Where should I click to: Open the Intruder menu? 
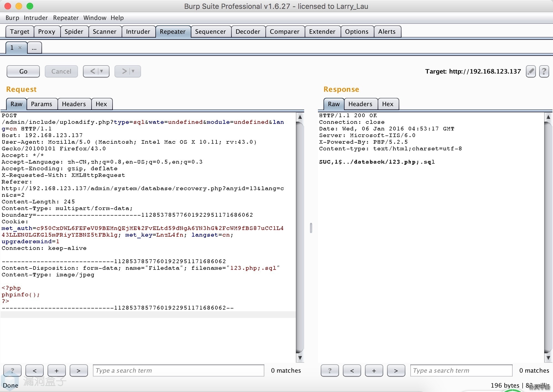coord(36,18)
